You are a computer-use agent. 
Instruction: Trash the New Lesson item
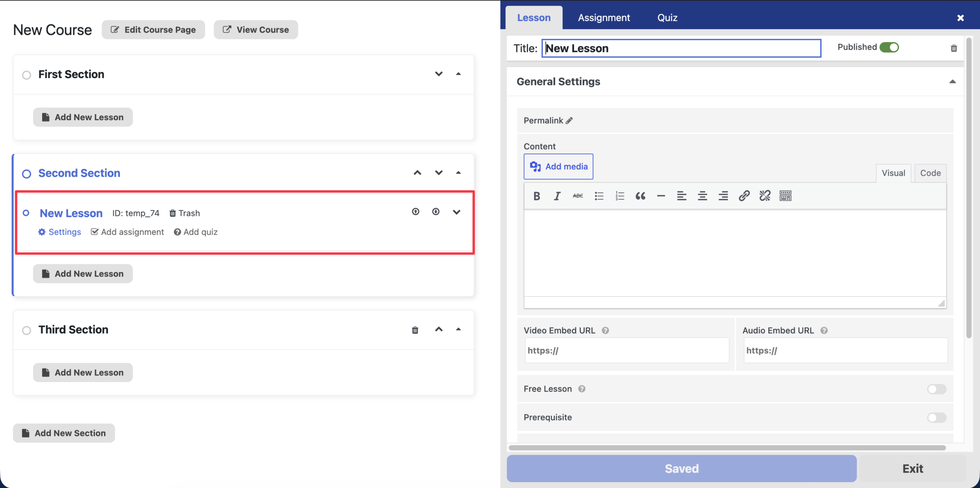coord(185,213)
